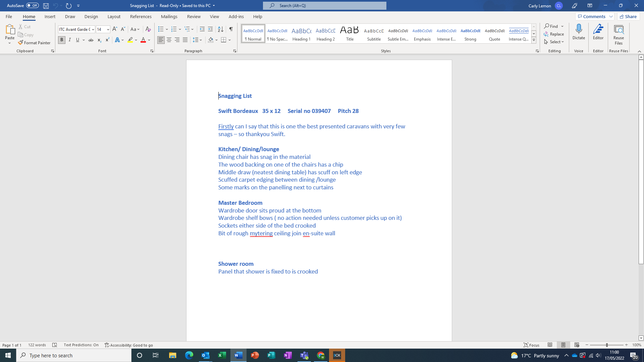Screen dimensions: 644x362
Task: Apply strikethrough formatting
Action: (x=91, y=40)
